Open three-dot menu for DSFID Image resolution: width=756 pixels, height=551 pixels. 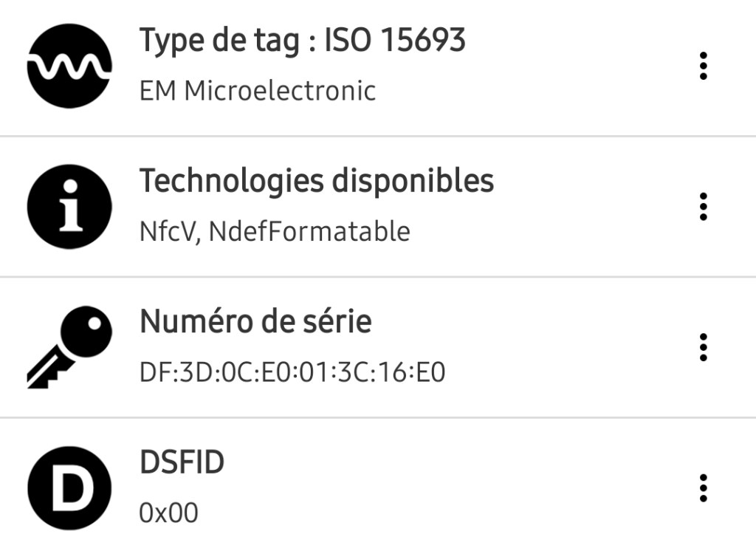pos(703,488)
